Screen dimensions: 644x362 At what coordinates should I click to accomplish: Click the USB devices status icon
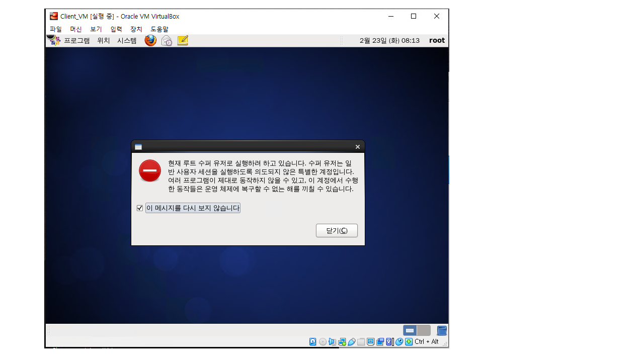pos(352,342)
